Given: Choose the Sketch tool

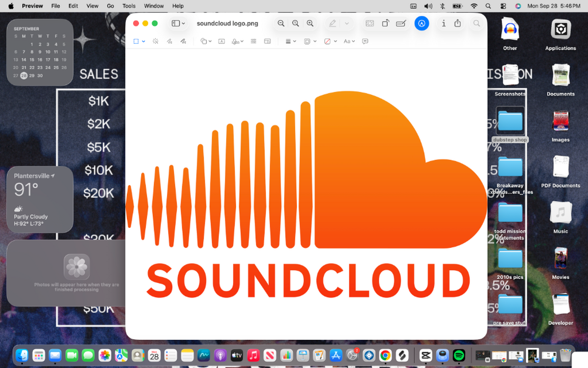Looking at the screenshot, I should [x=169, y=41].
